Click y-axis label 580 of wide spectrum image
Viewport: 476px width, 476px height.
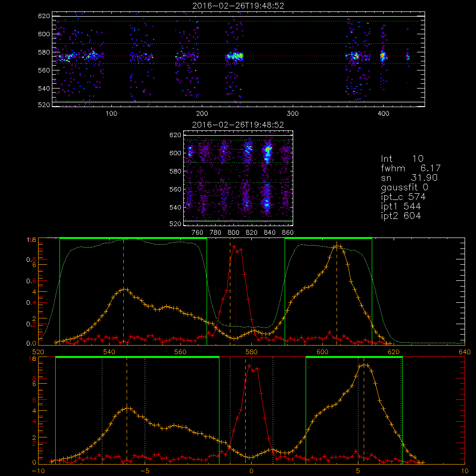point(44,52)
